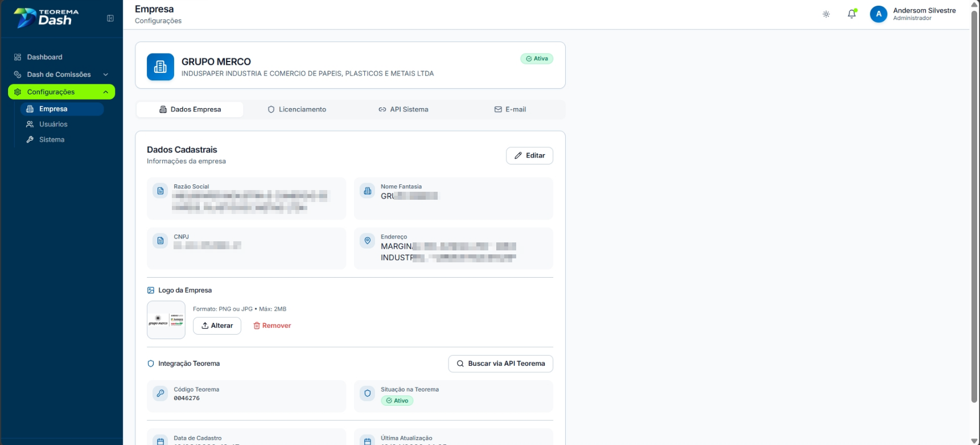Click Alterar to upload a logo
Image resolution: width=980 pixels, height=445 pixels.
217,325
